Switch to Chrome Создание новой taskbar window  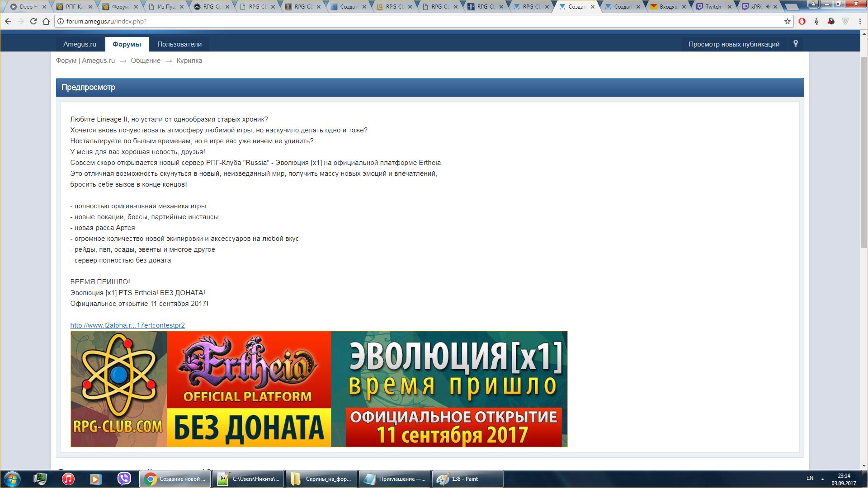click(175, 479)
